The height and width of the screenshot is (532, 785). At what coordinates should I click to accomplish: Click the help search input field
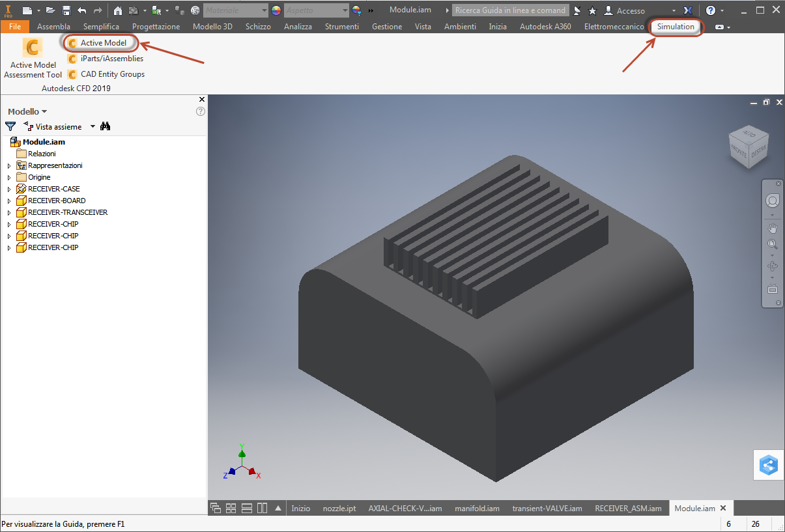click(x=511, y=10)
